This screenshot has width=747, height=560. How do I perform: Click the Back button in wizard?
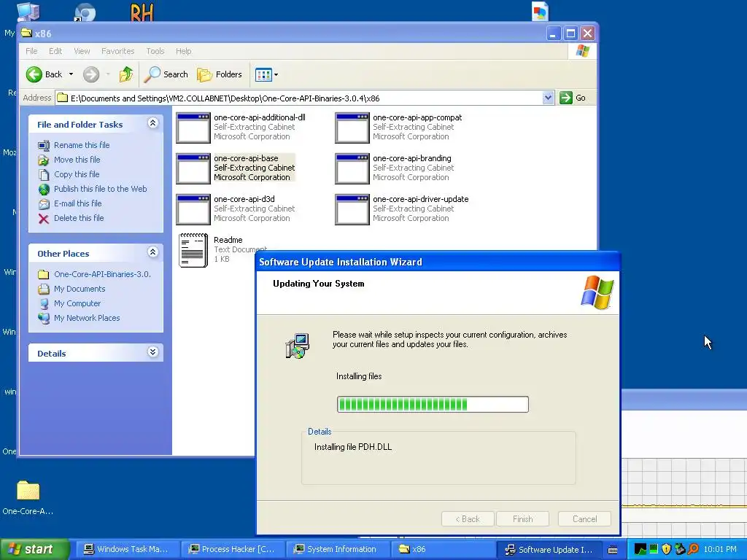(468, 519)
